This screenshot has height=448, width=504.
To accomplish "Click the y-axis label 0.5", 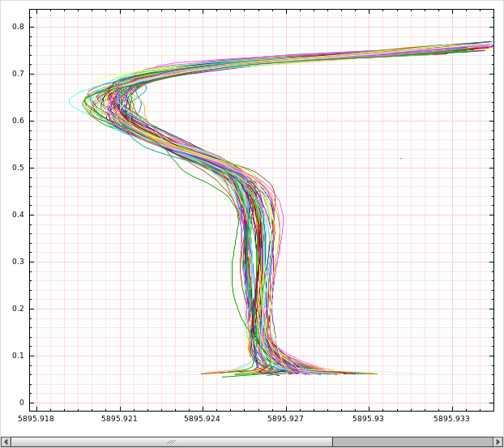I will pos(19,168).
